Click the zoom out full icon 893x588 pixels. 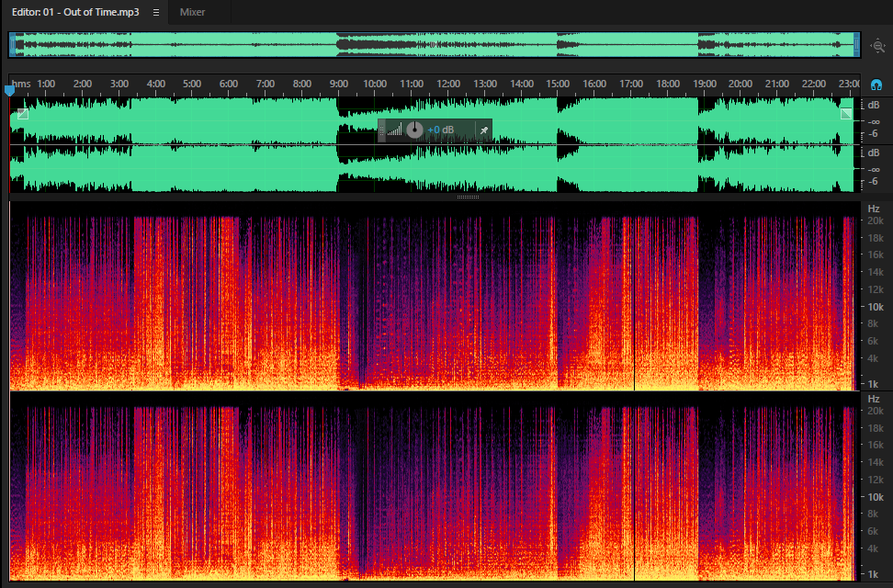[x=877, y=46]
